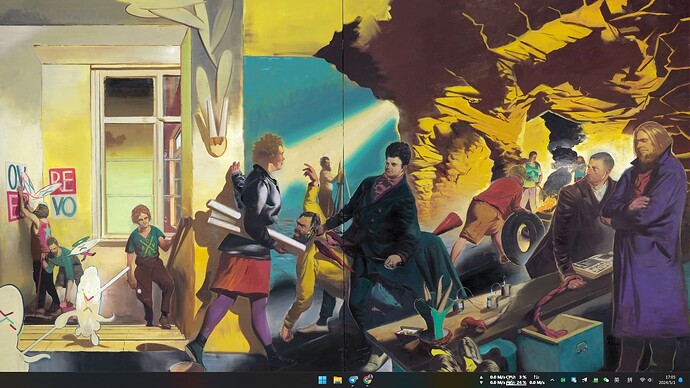690x388 pixels.
Task: Click the green circular tray icon
Action: click(563, 380)
